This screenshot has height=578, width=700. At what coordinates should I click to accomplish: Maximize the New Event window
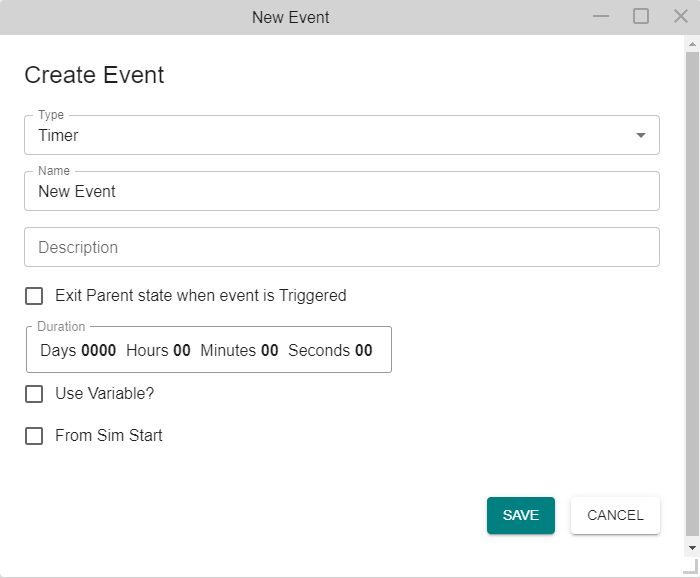641,17
